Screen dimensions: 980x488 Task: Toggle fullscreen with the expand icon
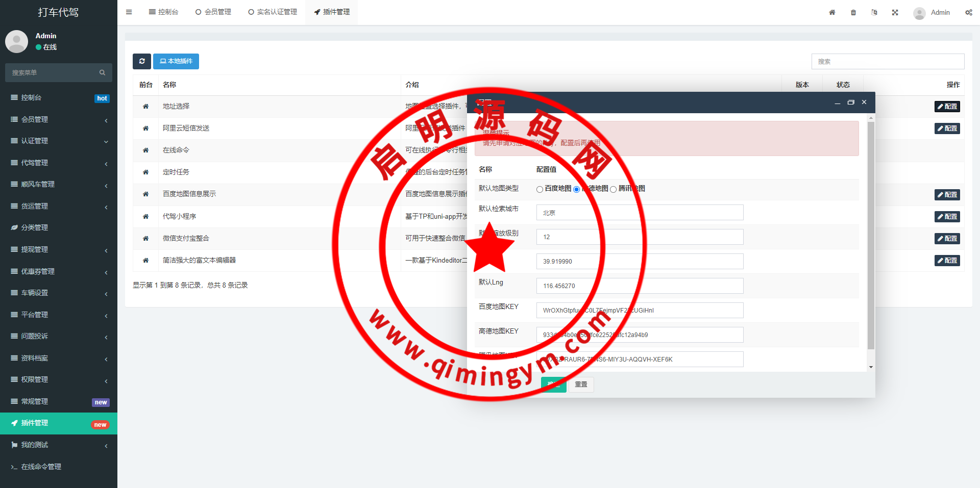pyautogui.click(x=895, y=12)
